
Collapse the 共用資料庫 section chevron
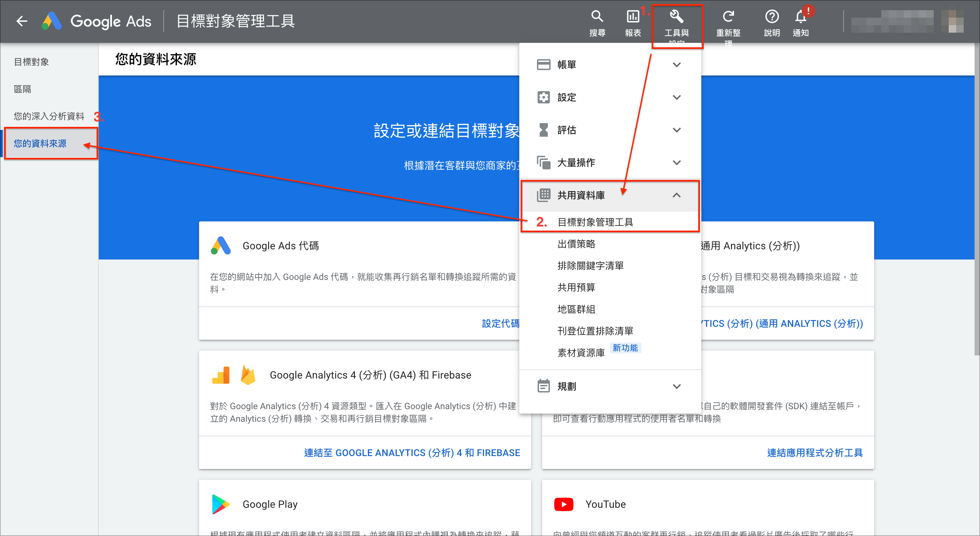pos(676,195)
